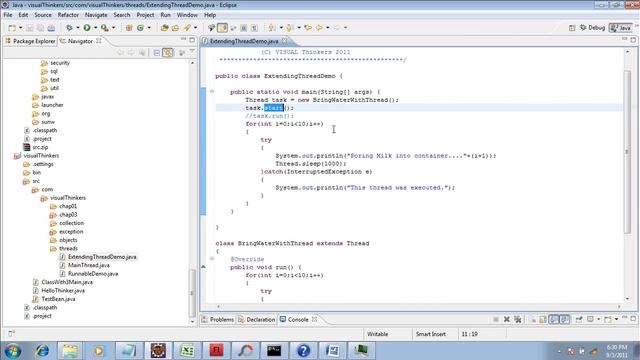The image size is (640, 360).
Task: Click the Search flashlight toolbar icon
Action: click(187, 28)
